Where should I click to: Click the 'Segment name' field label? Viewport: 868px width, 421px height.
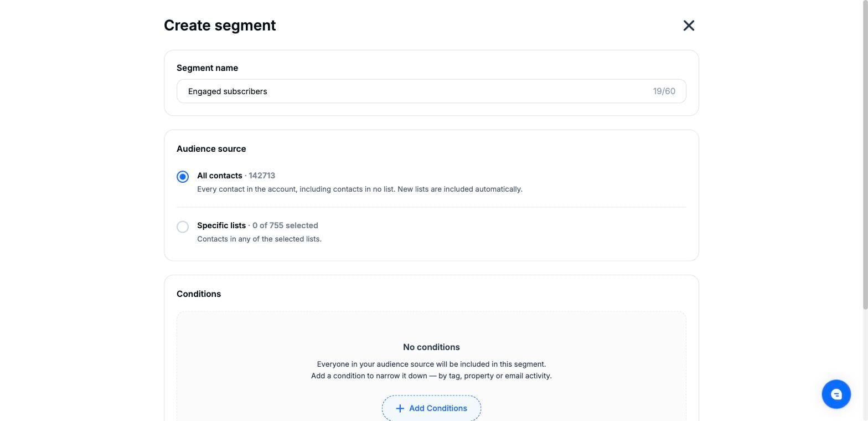coord(207,68)
